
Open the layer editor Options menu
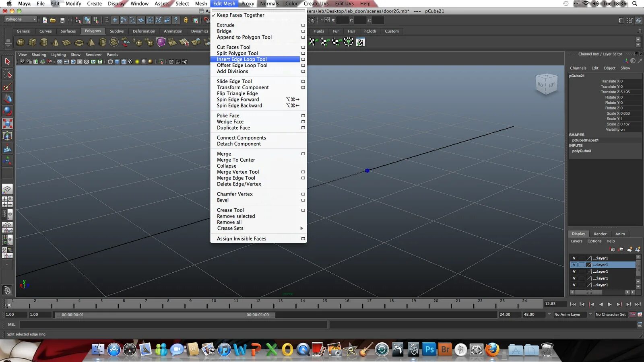pyautogui.click(x=594, y=241)
